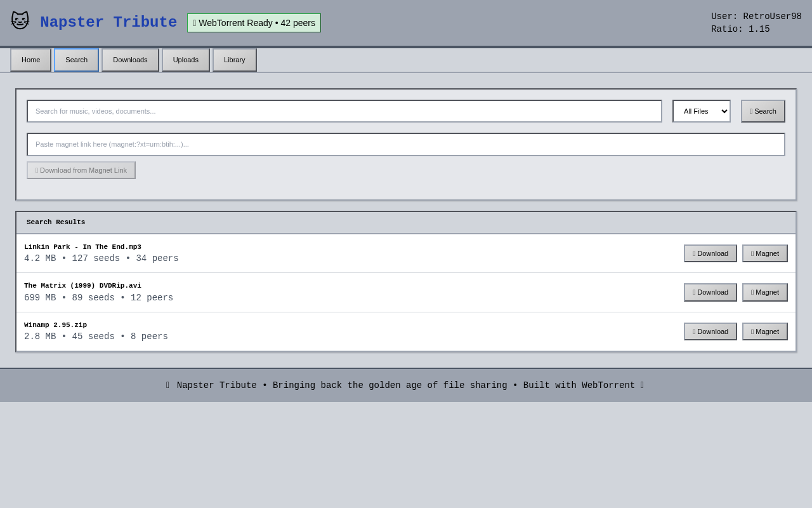This screenshot has width=812, height=508.
Task: Click the lightning icon in the footer text
Action: [641, 385]
